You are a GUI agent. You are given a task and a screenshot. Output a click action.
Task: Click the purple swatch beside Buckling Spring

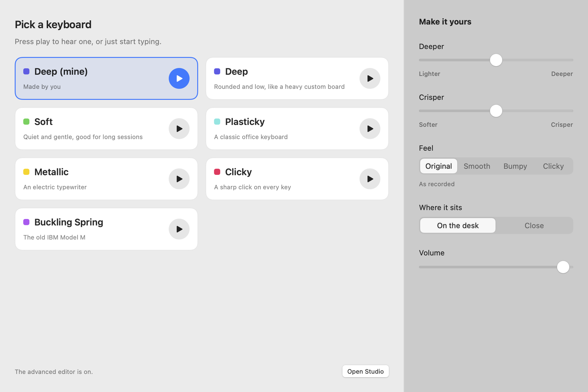click(26, 222)
